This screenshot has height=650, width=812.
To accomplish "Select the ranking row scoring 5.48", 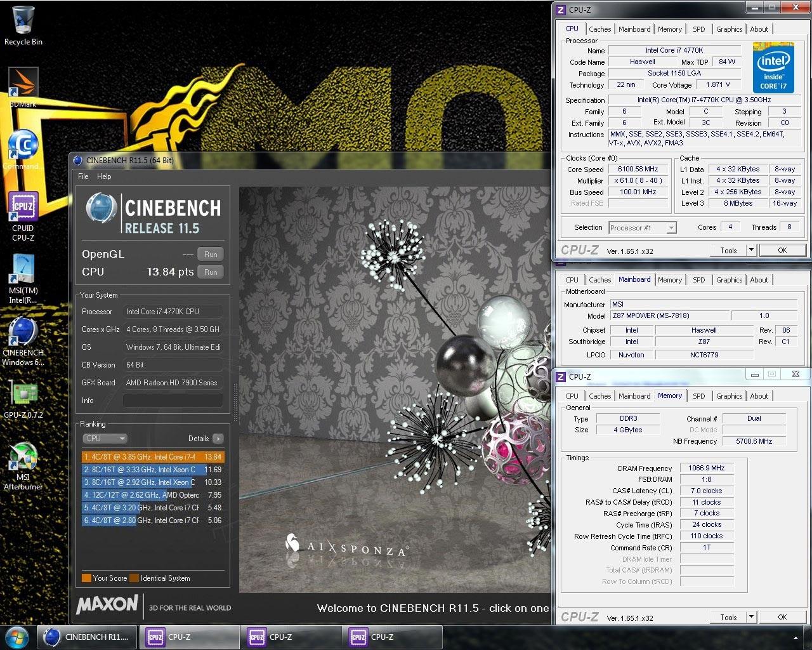I will tap(152, 508).
